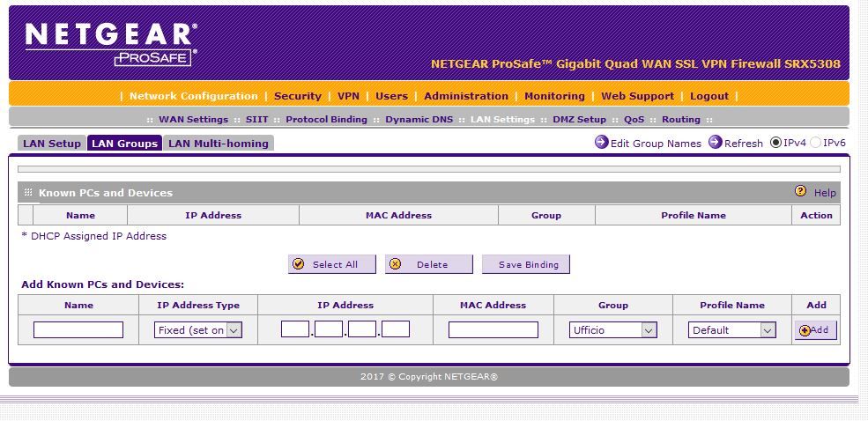The image size is (868, 421).
Task: Go to DMZ Setup submenu
Action: click(579, 120)
